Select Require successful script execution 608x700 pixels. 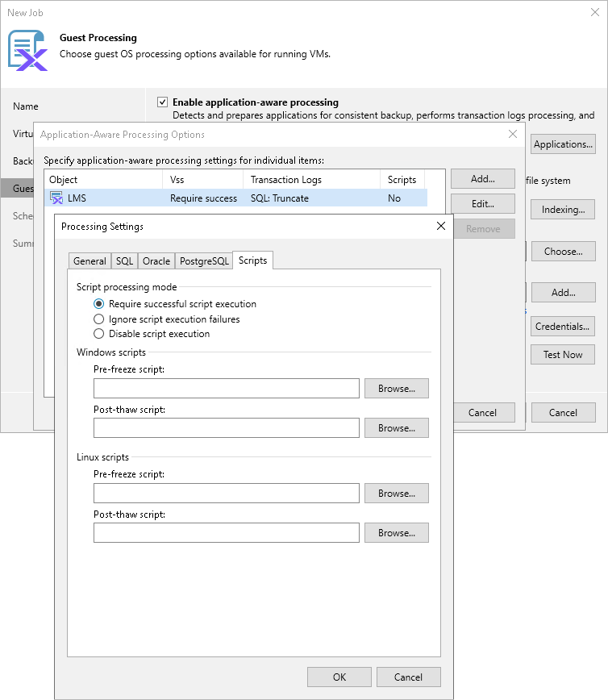(99, 304)
